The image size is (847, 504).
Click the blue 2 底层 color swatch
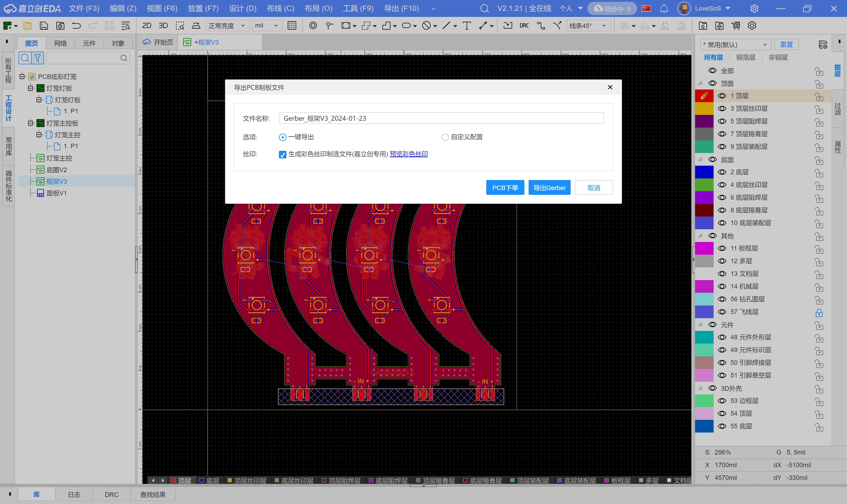(704, 172)
